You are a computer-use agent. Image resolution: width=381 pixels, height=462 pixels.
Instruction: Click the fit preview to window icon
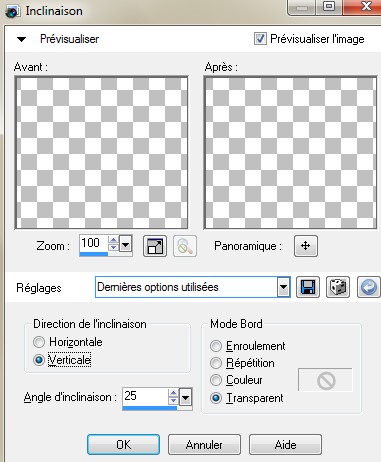pyautogui.click(x=155, y=246)
